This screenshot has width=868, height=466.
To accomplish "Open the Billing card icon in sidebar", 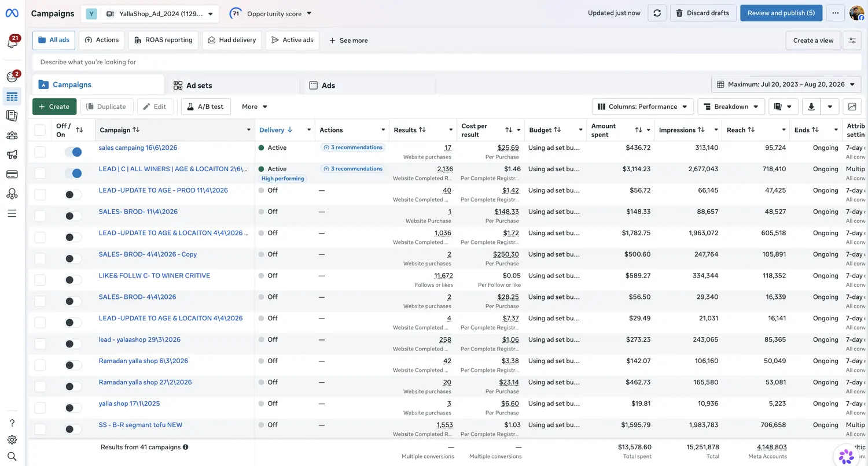I will tap(12, 175).
